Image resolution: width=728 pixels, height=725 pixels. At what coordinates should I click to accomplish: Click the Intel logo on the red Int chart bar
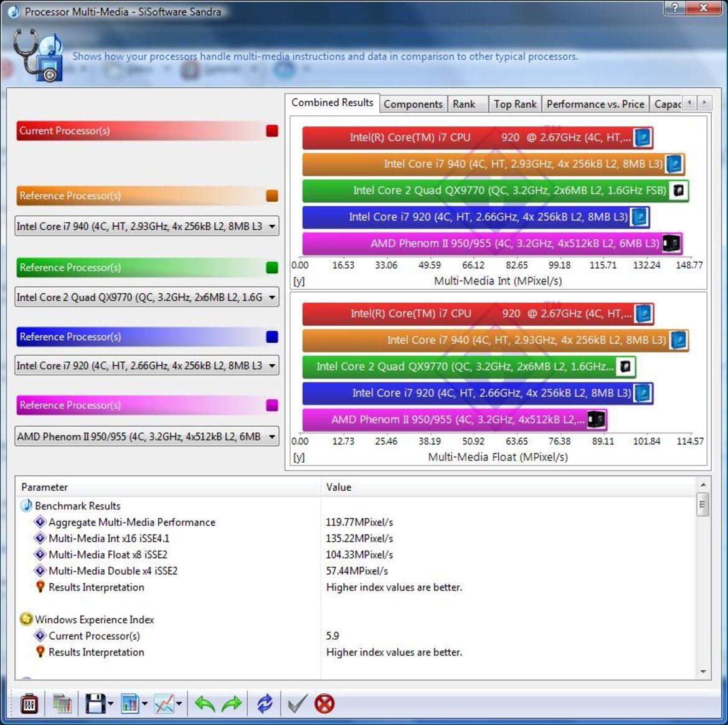pyautogui.click(x=643, y=138)
